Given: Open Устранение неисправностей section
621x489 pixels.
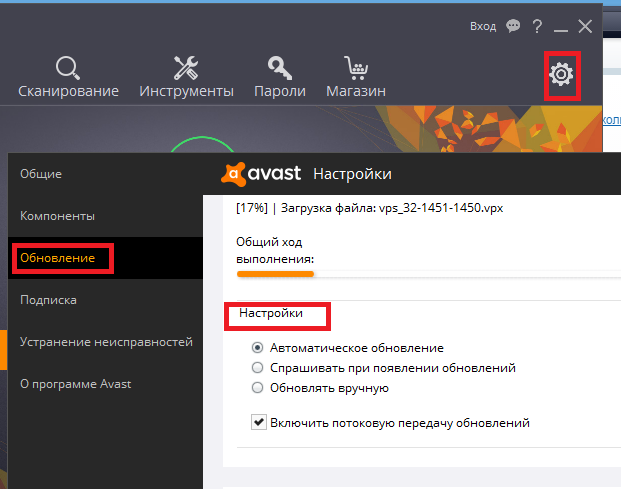Looking at the screenshot, I should coord(106,342).
